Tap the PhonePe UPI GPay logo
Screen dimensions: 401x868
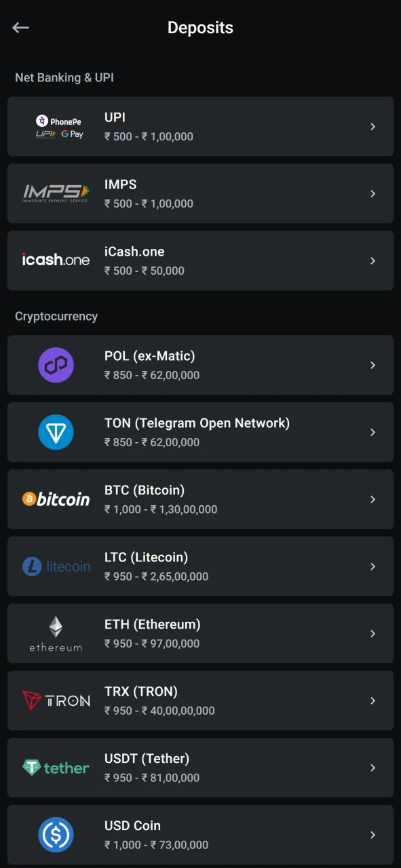[59, 127]
